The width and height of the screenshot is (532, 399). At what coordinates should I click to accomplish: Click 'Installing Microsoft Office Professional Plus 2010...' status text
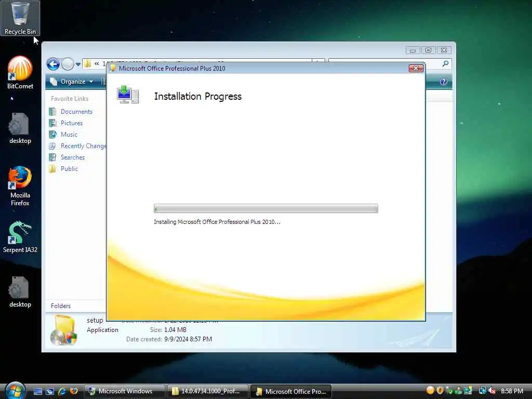click(x=217, y=222)
